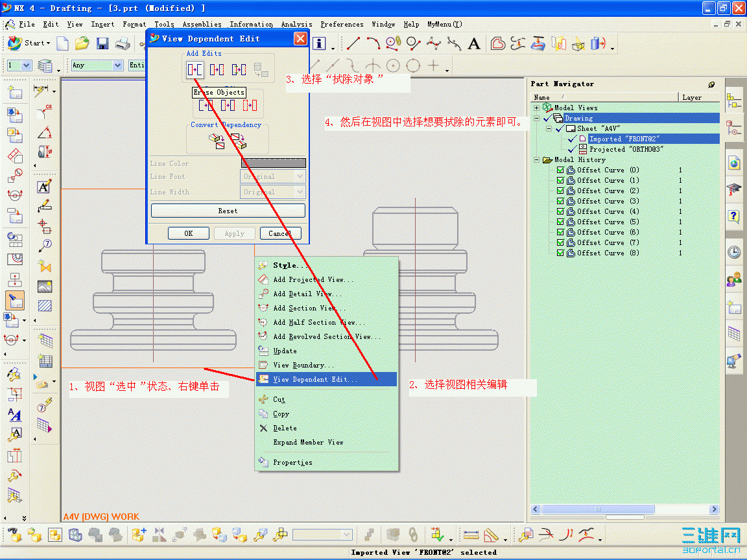The image size is (747, 560).
Task: Close the View Dependent Edit dialog
Action: (300, 39)
